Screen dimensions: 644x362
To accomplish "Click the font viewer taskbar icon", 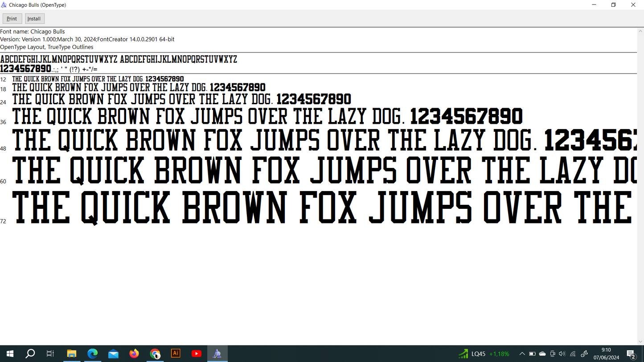I will click(x=217, y=354).
